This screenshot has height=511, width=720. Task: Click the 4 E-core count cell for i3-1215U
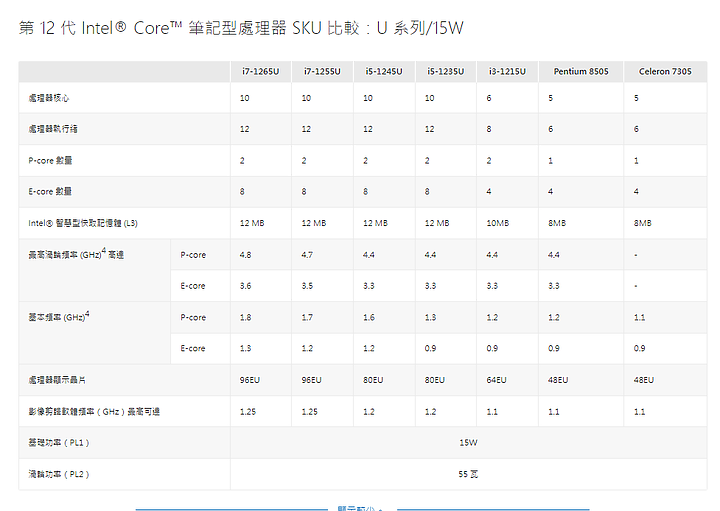click(489, 192)
